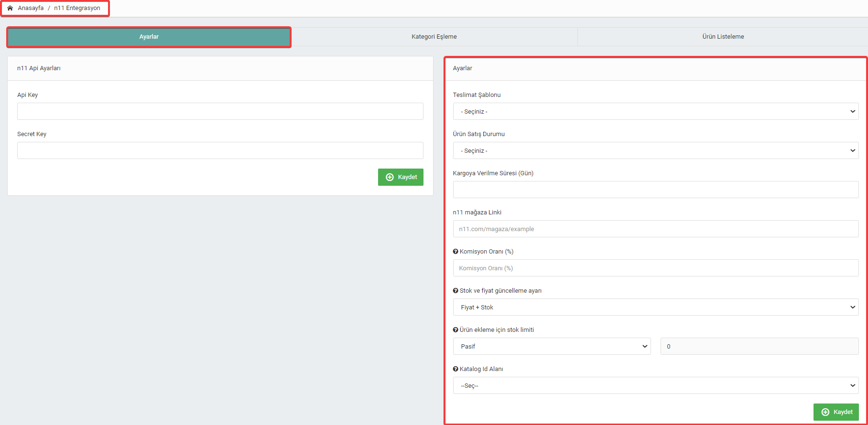Save the right Ayarlar panel with Kaydet
Image resolution: width=868 pixels, height=425 pixels.
tap(836, 412)
